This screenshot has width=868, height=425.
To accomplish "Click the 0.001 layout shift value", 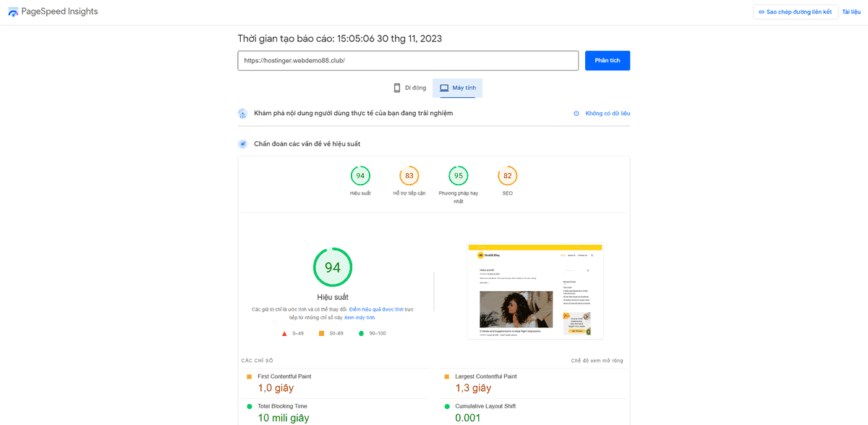I will tap(468, 418).
